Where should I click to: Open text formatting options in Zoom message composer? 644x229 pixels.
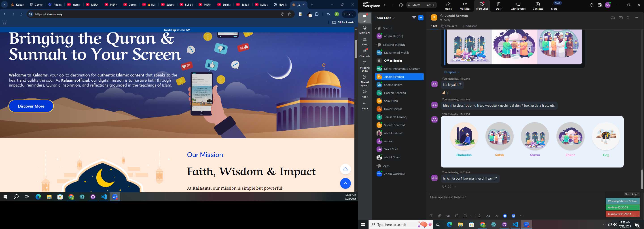[431, 216]
